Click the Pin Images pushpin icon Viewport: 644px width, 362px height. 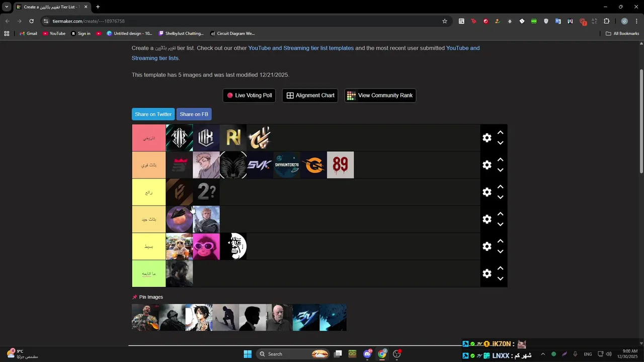(x=134, y=297)
